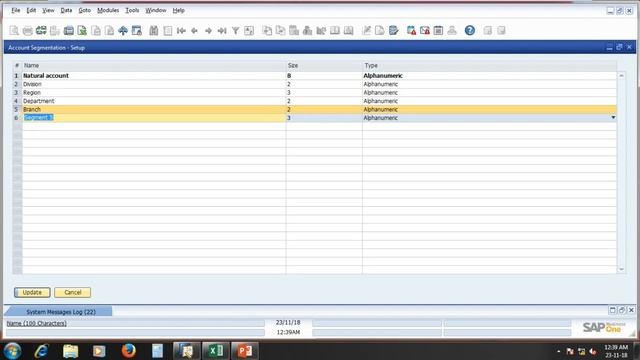Open the Window menu
The image size is (640, 360).
tap(156, 10)
